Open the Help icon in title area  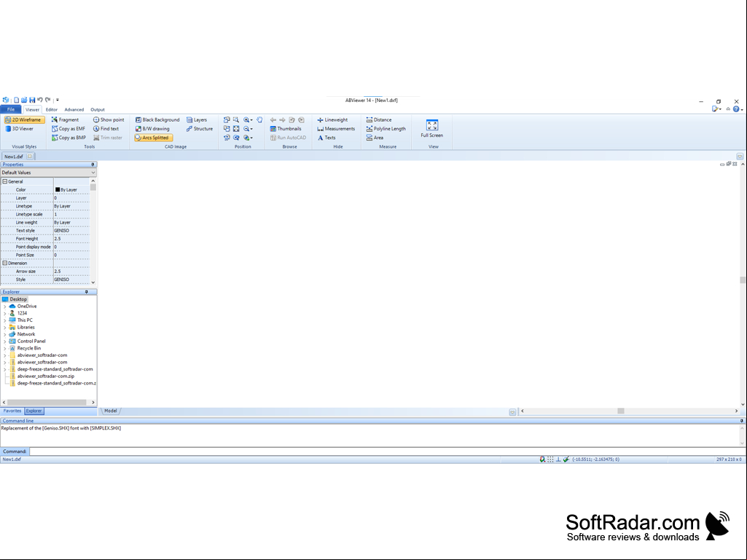point(736,109)
